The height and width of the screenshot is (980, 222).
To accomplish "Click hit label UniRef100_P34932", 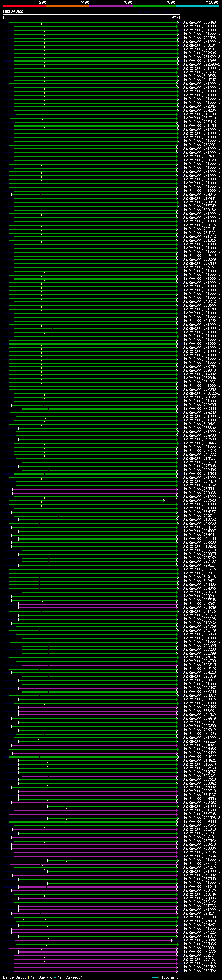I will point(199,382).
